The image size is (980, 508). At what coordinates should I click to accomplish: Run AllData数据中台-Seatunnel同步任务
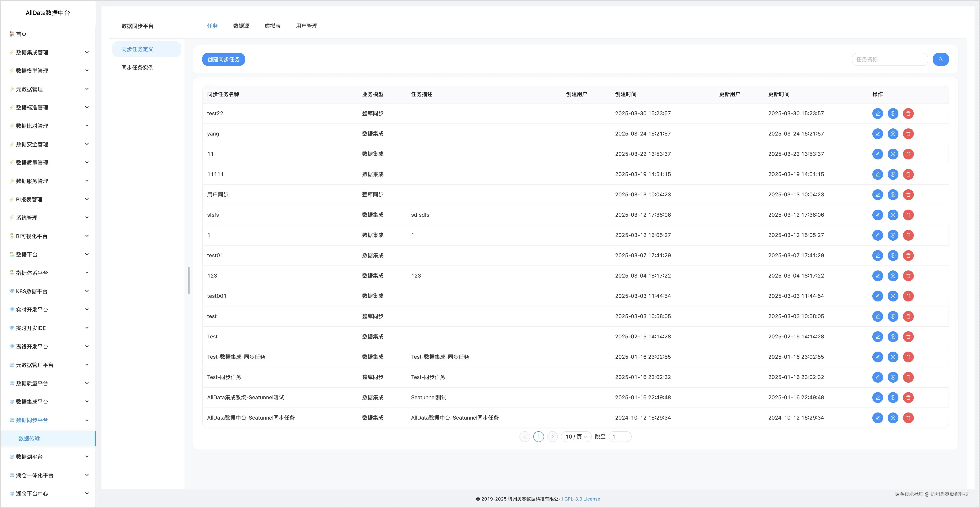click(892, 418)
